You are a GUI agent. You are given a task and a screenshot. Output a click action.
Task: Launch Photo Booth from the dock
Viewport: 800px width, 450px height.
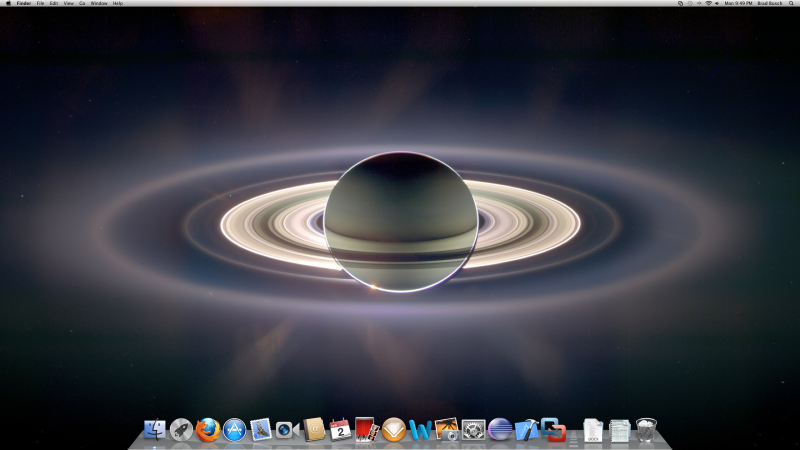[366, 430]
